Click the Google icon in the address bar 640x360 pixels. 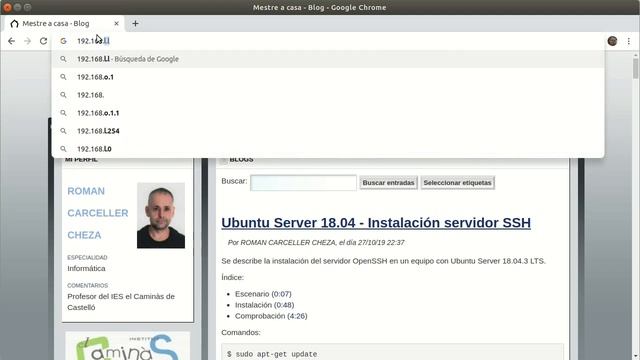tap(63, 41)
